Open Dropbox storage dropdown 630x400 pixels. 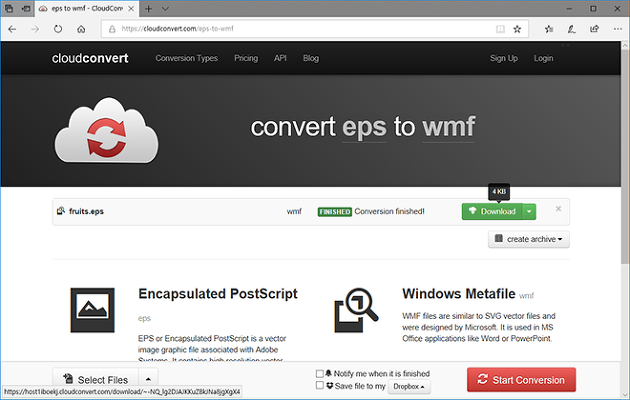pos(409,386)
